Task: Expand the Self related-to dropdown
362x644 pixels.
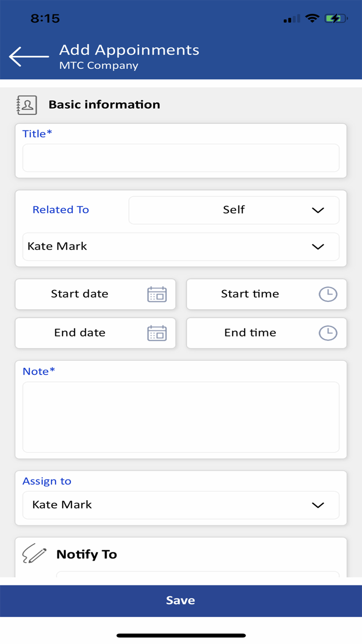Action: [234, 210]
